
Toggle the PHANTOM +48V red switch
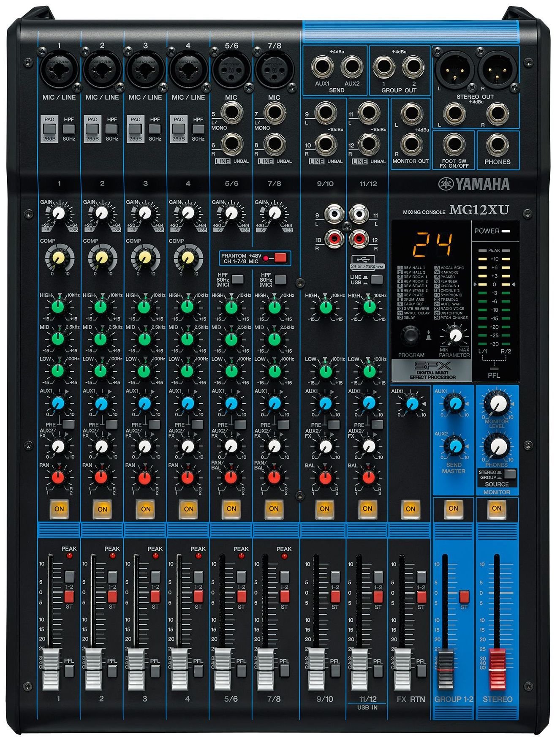[280, 258]
